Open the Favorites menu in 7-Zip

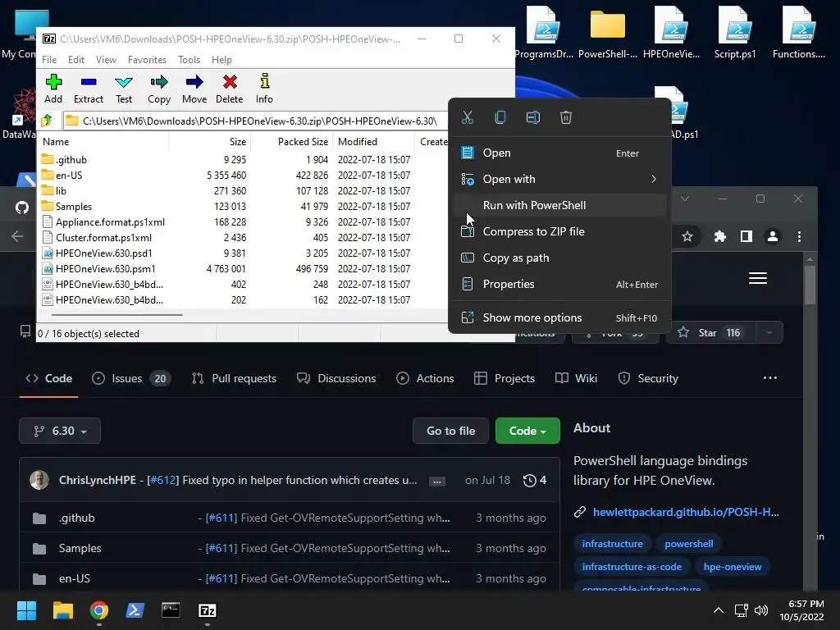click(147, 59)
